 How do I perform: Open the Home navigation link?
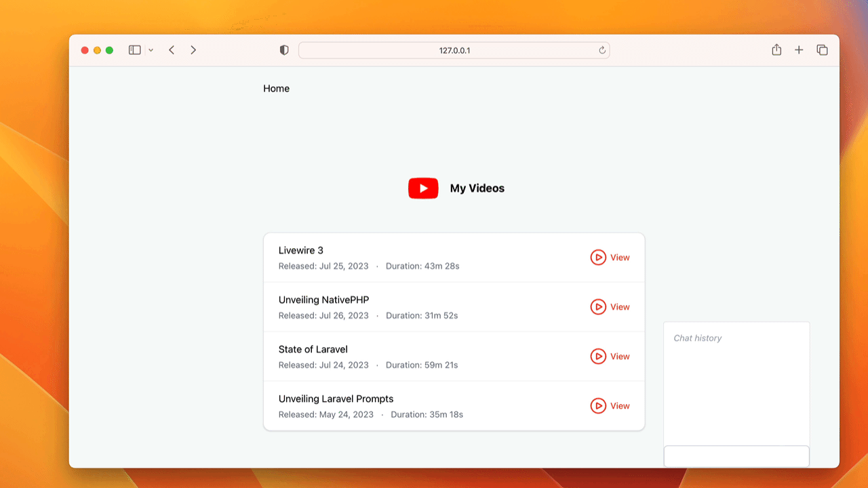[276, 89]
